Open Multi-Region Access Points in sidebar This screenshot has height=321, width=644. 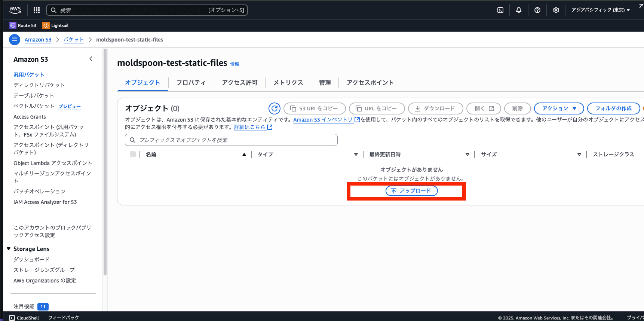[x=52, y=177]
